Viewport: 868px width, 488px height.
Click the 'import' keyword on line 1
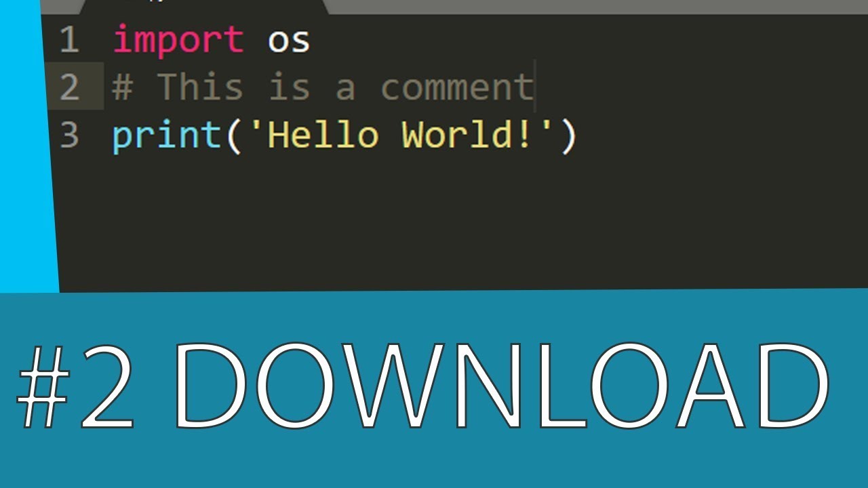click(x=178, y=39)
